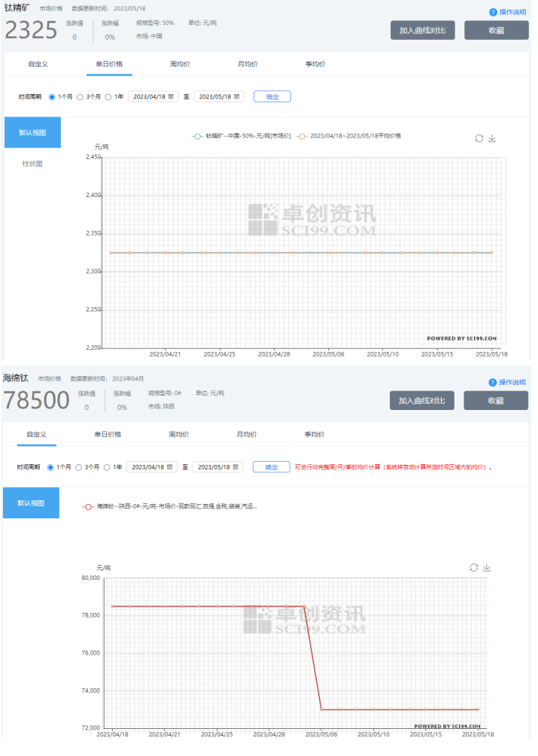The width and height of the screenshot is (538, 756).
Task: Switch to the 周均价 tab in 钛精矿 panel
Action: click(180, 65)
